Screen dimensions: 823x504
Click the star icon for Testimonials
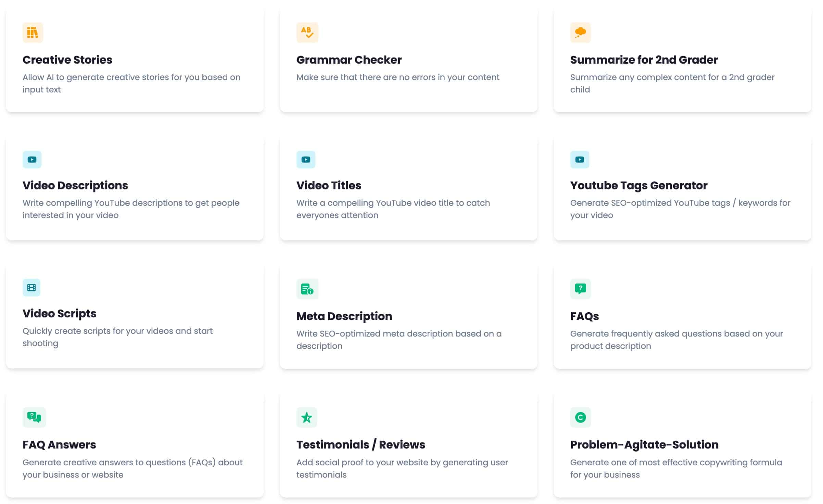pos(307,417)
